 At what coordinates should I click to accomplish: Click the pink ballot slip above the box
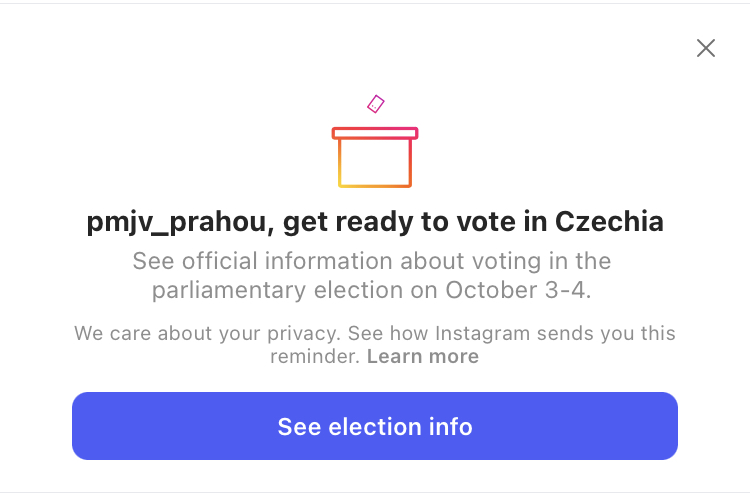[x=376, y=103]
